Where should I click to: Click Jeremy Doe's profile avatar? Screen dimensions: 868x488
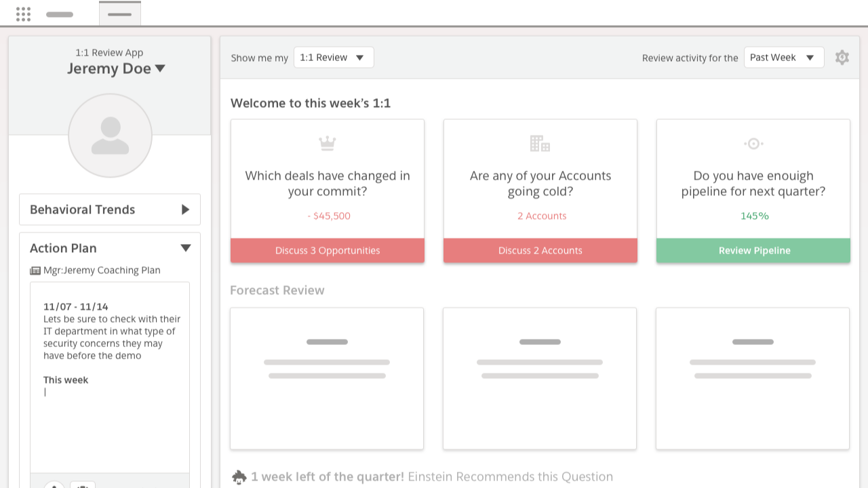[110, 136]
